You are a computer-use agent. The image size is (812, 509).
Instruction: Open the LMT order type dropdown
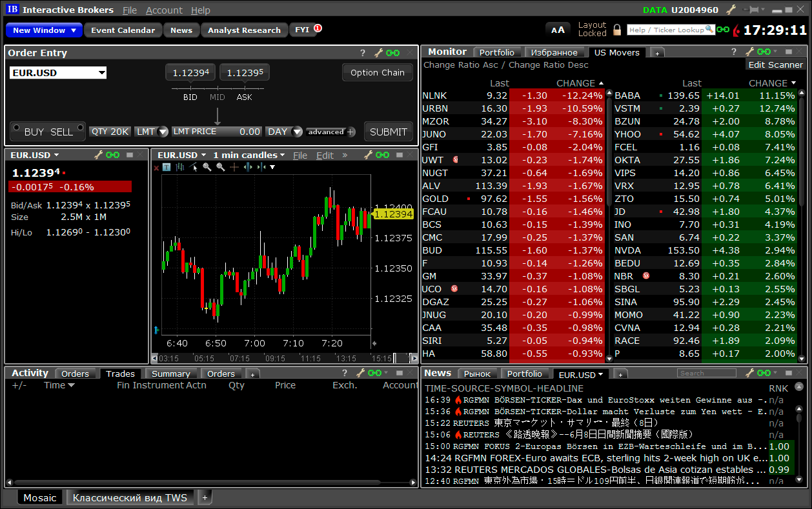click(163, 132)
